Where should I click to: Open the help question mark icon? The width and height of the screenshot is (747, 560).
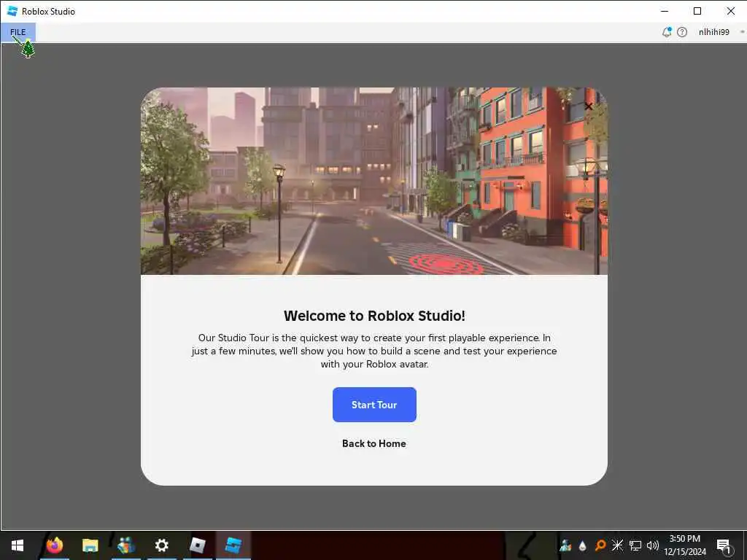click(682, 32)
